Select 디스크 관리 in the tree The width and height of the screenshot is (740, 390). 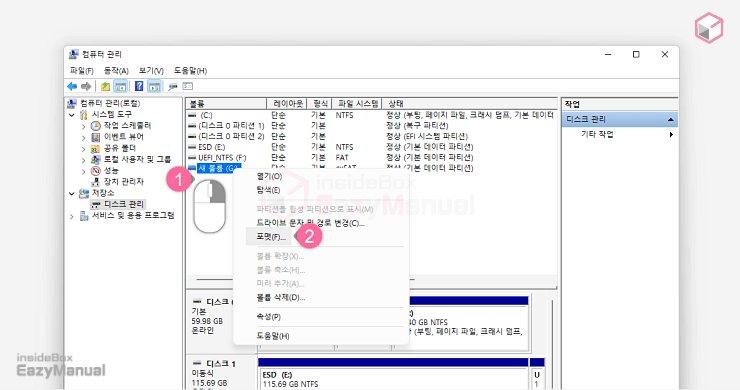click(124, 204)
